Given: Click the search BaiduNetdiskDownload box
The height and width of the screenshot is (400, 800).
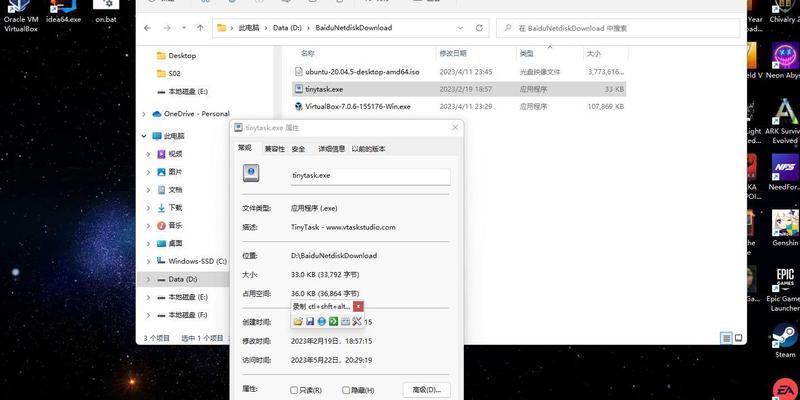Looking at the screenshot, I should (x=618, y=28).
